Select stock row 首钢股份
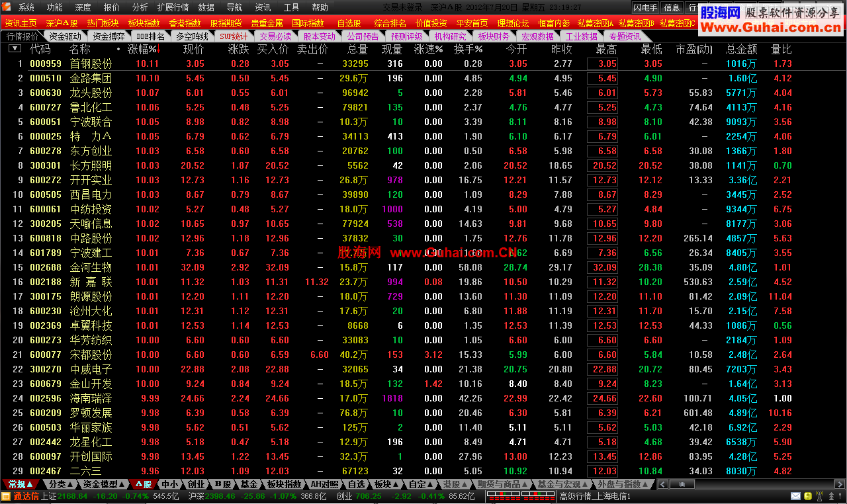The height and width of the screenshot is (504, 847). pos(423,63)
